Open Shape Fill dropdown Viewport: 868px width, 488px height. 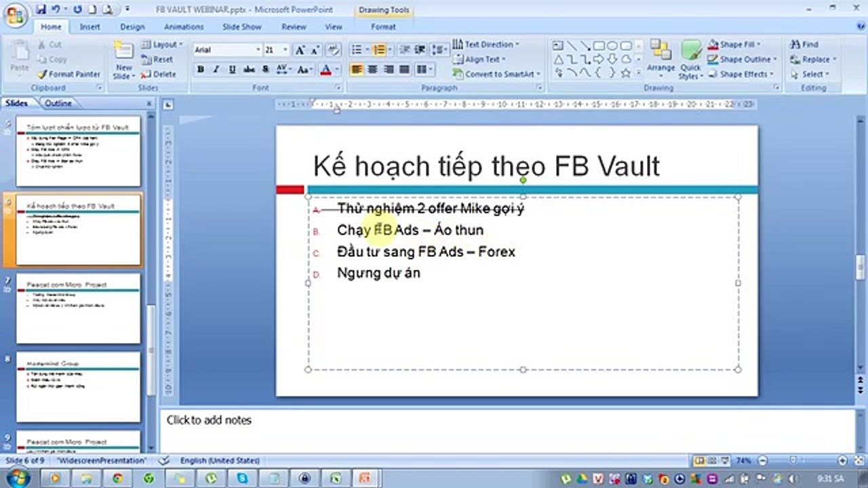coord(734,45)
